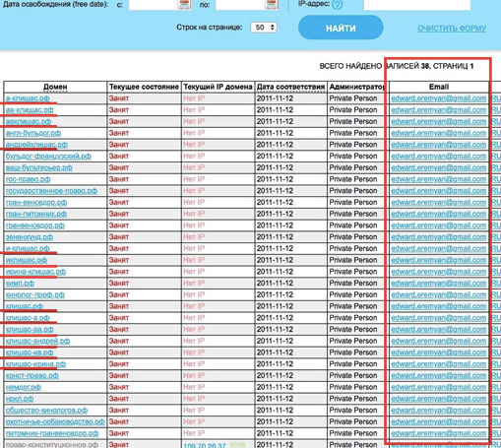Open the domain link клишас-ив.рф

[x=30, y=352]
